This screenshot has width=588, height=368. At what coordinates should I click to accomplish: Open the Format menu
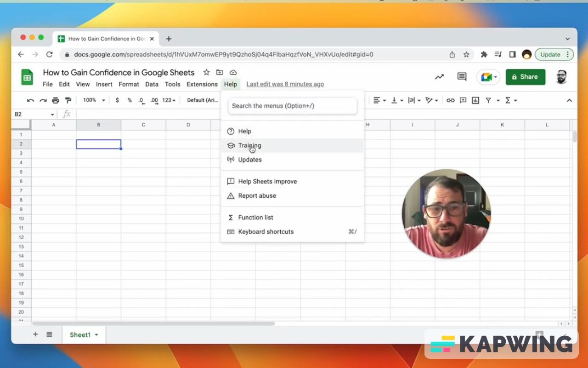(129, 84)
